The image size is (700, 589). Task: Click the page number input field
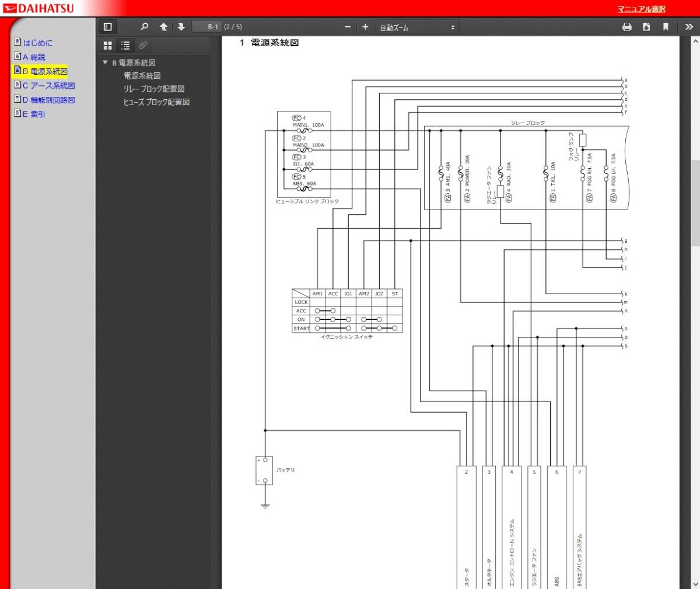click(x=206, y=27)
